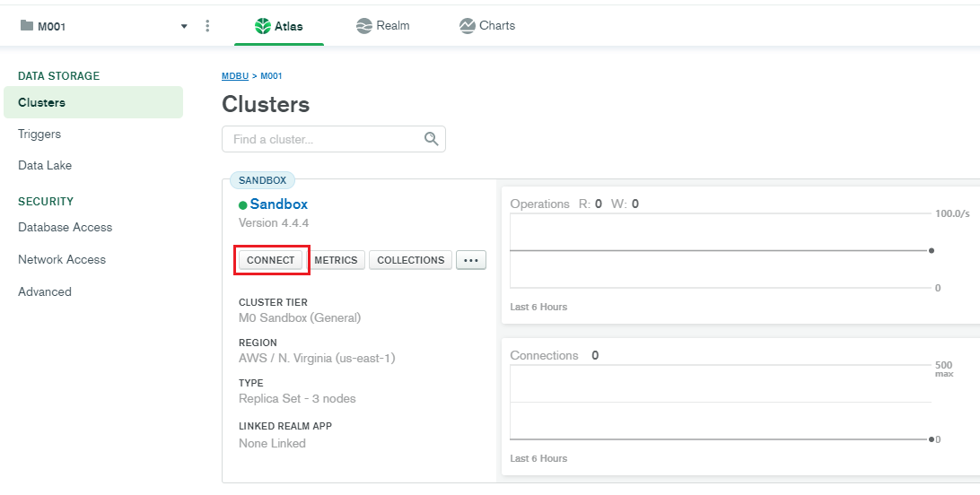980x495 pixels.
Task: Click the Realm icon
Action: point(363,26)
